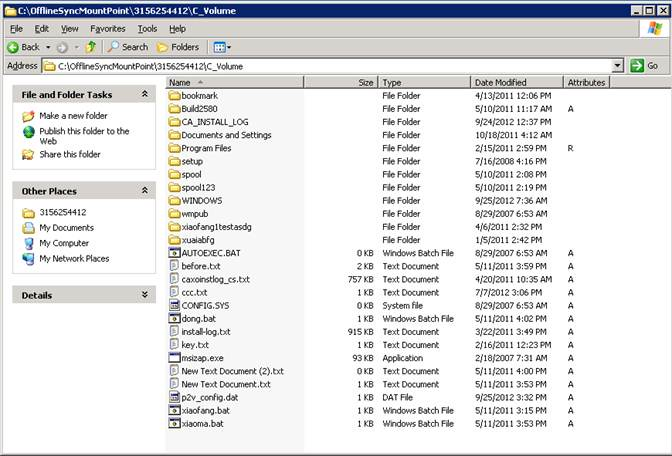
Task: Select the AUTOEXEC.BAT file icon
Action: coord(174,253)
